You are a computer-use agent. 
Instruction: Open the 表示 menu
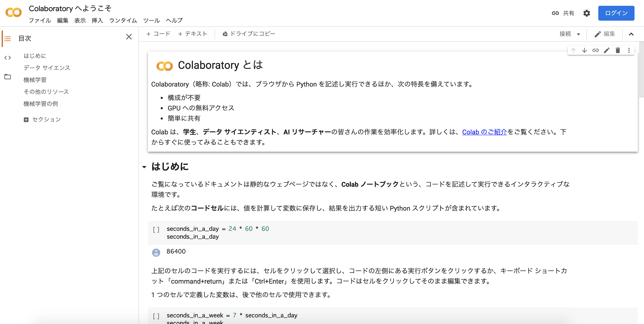click(x=80, y=20)
